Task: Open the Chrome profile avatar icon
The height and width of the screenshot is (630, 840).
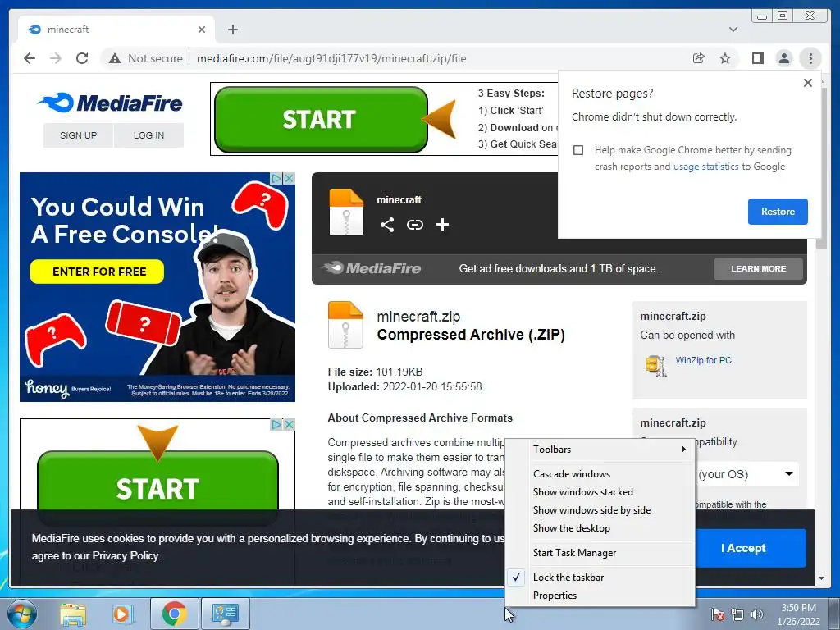Action: (x=783, y=58)
